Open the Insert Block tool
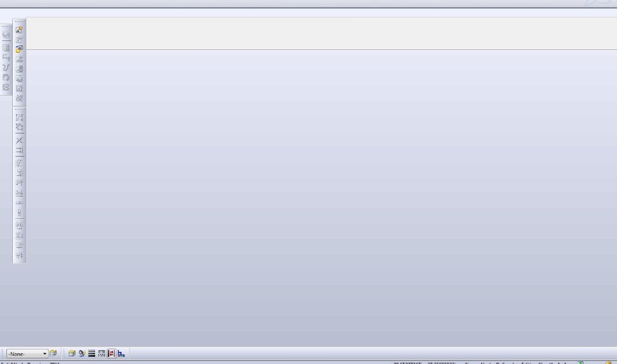Image resolution: width=617 pixels, height=364 pixels. point(19,49)
